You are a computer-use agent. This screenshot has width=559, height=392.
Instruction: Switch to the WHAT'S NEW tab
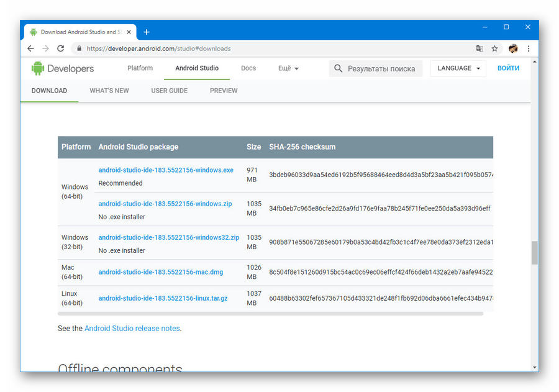point(109,91)
